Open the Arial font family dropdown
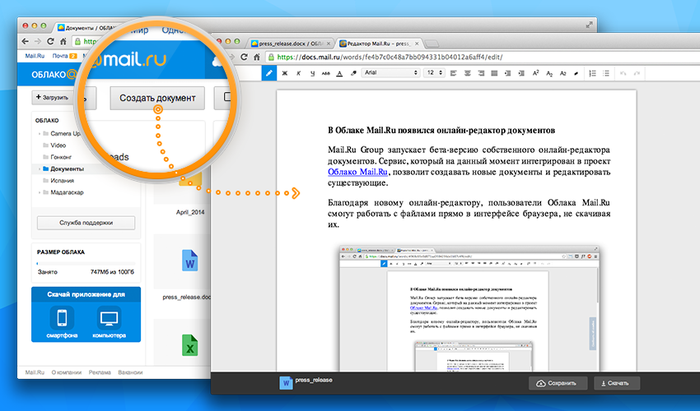 click(x=391, y=73)
